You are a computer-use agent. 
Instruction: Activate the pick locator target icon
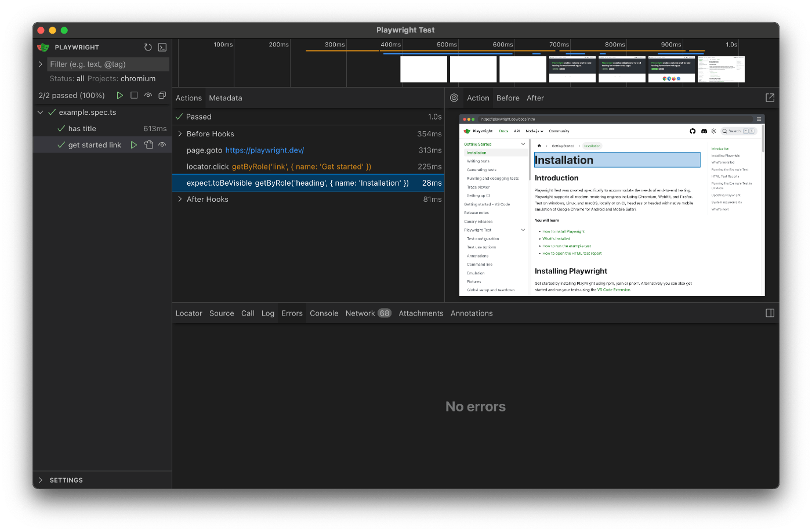454,98
